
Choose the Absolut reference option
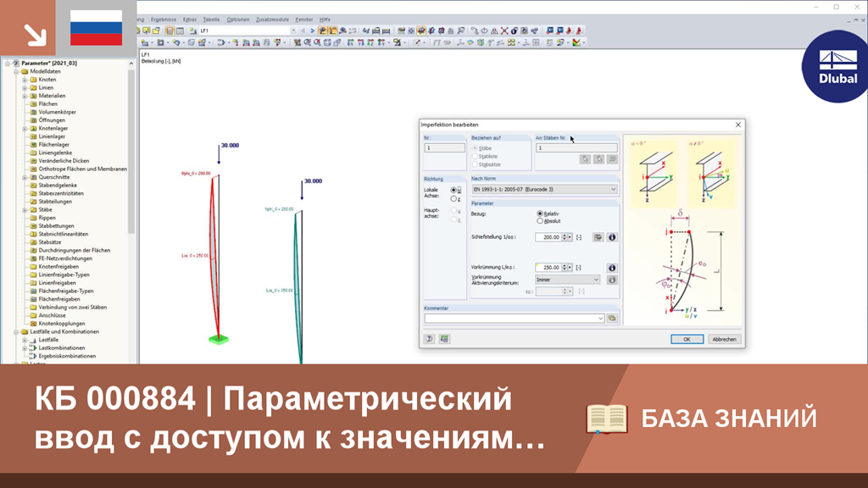548,221
